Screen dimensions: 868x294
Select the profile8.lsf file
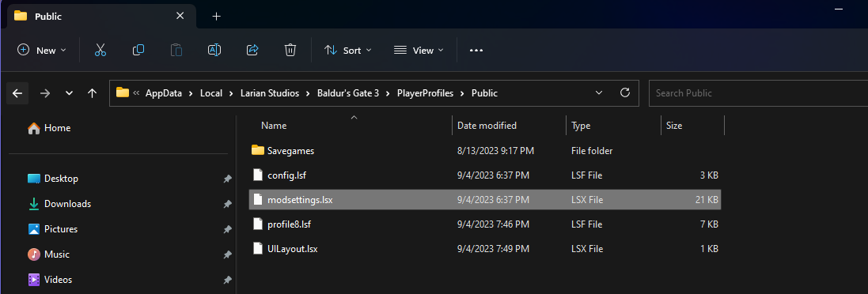pos(485,224)
